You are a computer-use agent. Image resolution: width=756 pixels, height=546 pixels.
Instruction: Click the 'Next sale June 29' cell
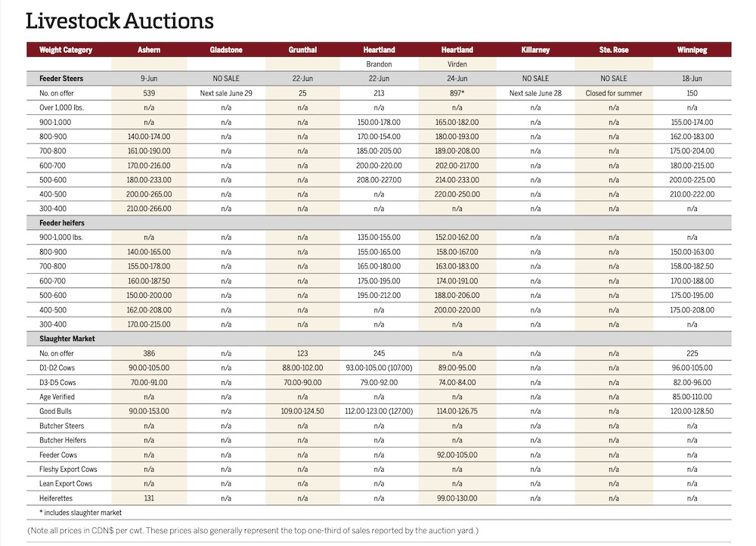click(x=226, y=93)
